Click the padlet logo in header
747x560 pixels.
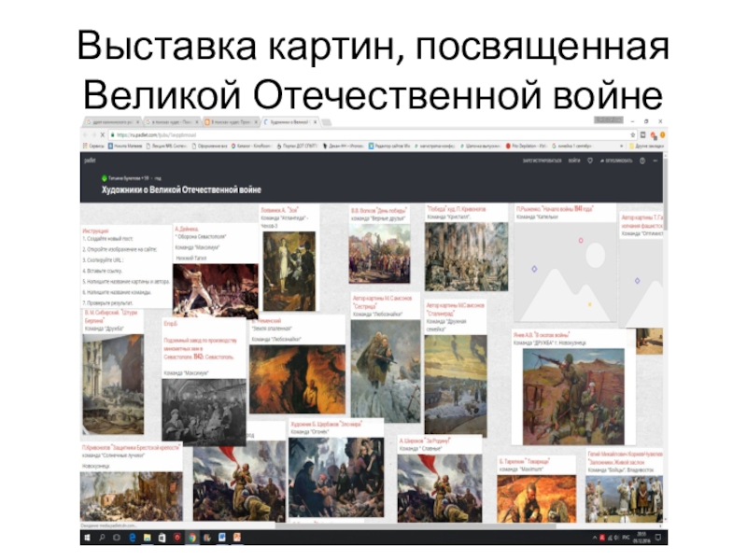(x=90, y=161)
